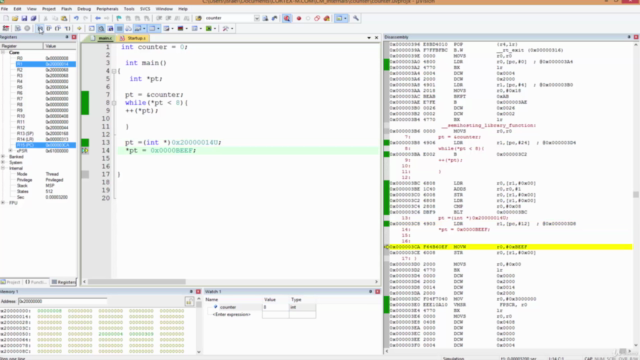Collapse code fold marker at line 8
The image size is (640, 360).
[x=114, y=103]
